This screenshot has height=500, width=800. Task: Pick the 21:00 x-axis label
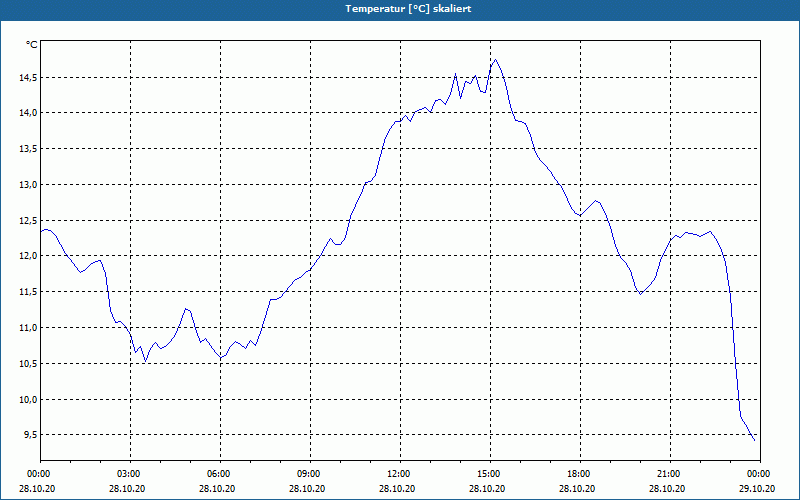coord(667,474)
